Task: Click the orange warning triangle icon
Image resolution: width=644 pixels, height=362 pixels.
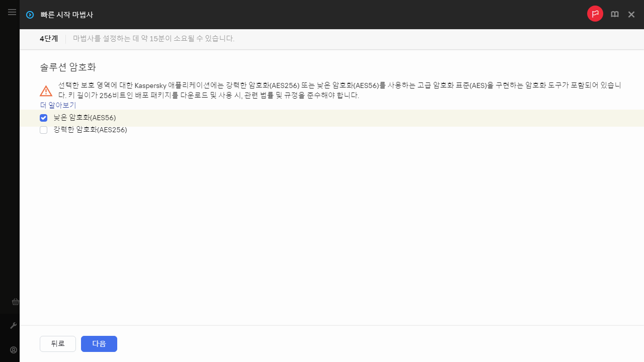Action: pos(46,90)
